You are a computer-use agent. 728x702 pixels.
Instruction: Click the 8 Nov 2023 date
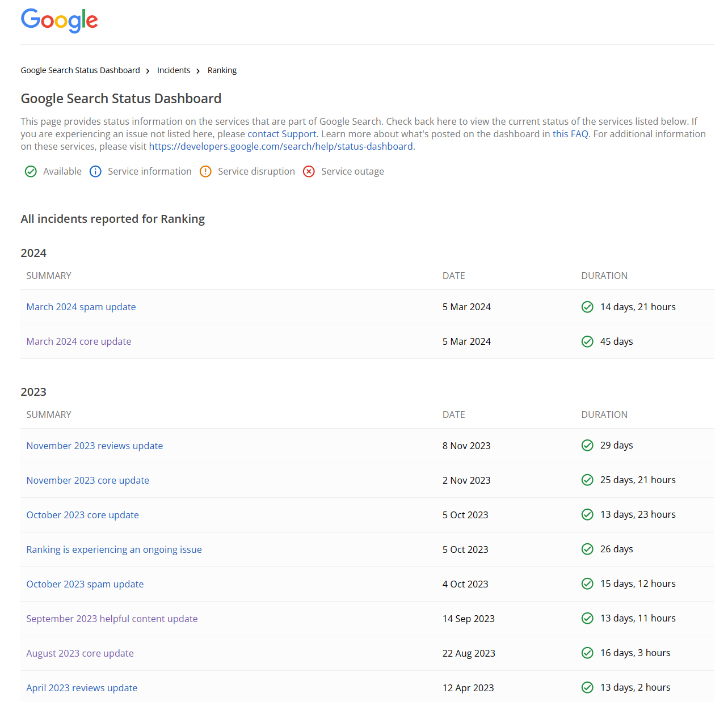pos(466,446)
